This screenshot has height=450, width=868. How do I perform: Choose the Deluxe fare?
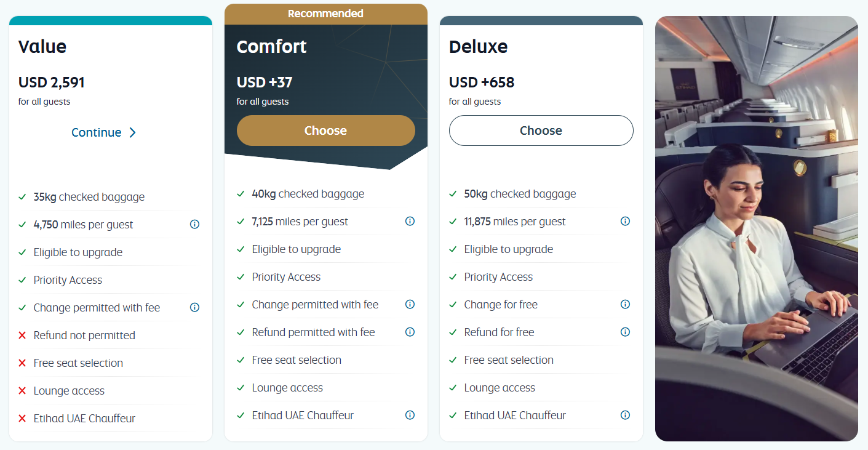click(541, 130)
